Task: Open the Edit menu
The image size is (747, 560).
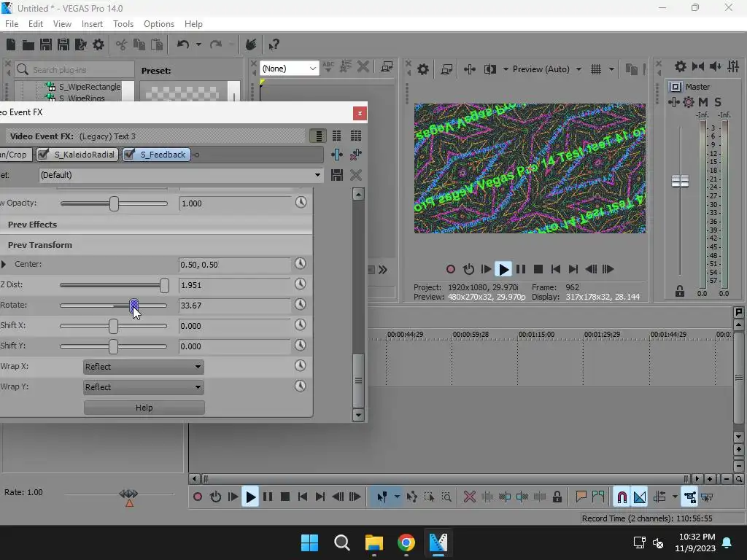Action: (35, 24)
